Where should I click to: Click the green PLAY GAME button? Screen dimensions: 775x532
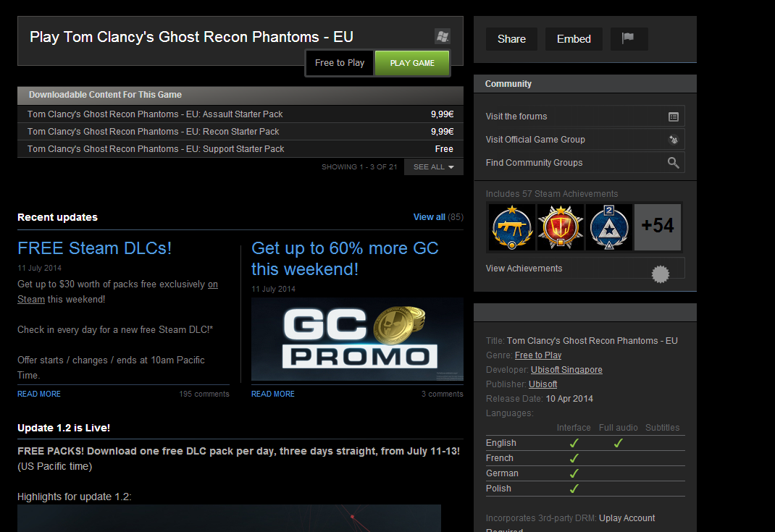click(412, 63)
